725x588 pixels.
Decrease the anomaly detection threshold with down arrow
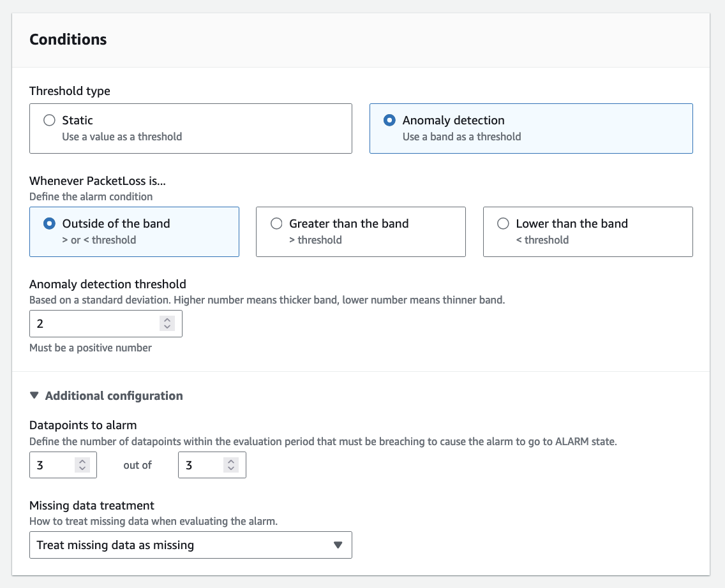[167, 328]
